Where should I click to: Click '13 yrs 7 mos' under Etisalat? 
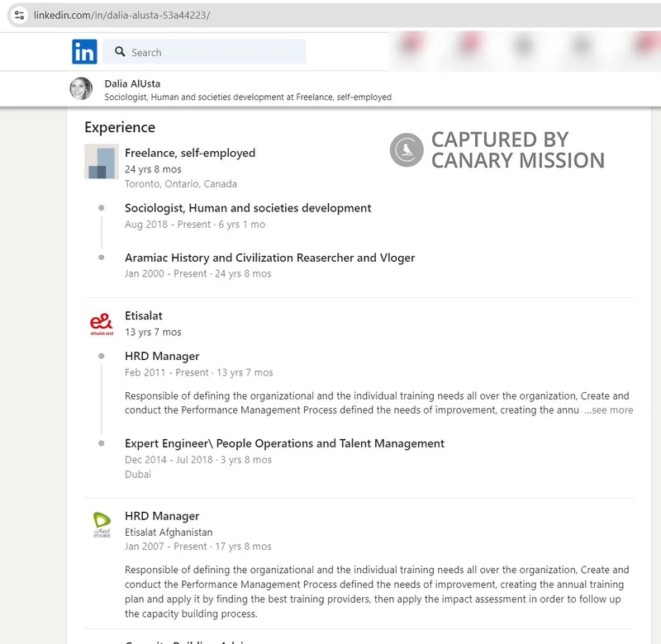(153, 332)
